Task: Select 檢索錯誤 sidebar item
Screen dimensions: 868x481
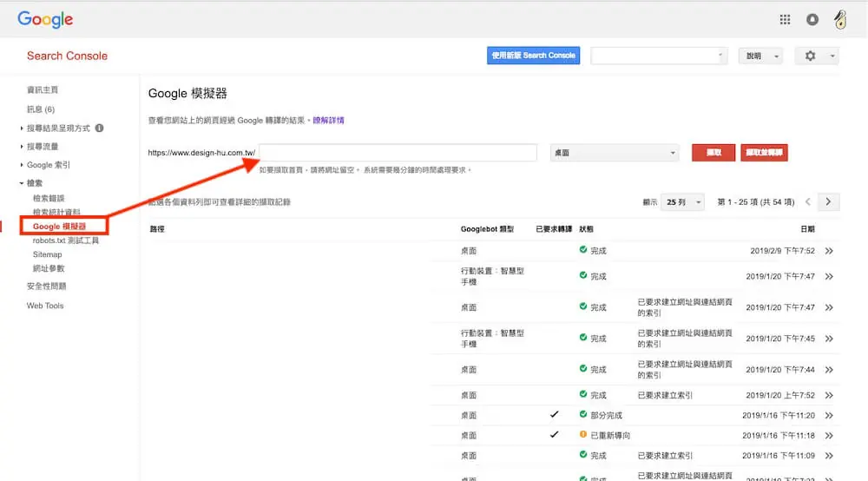Action: tap(48, 198)
